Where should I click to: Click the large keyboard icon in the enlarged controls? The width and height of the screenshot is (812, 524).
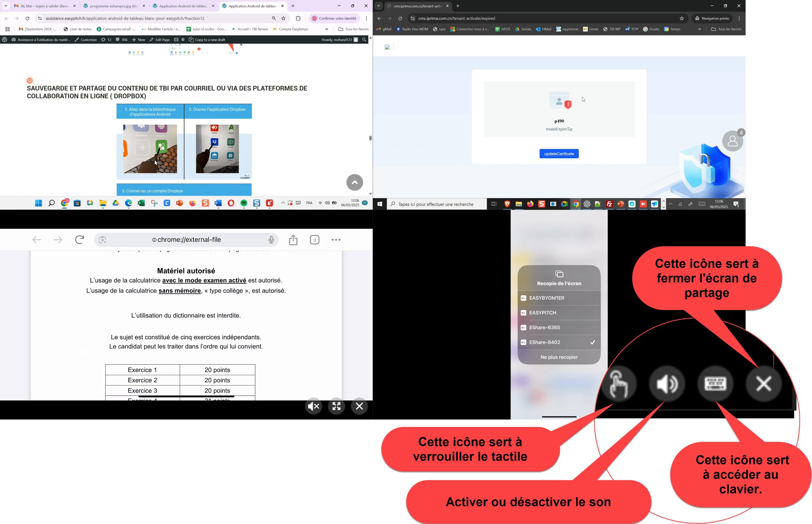click(715, 384)
